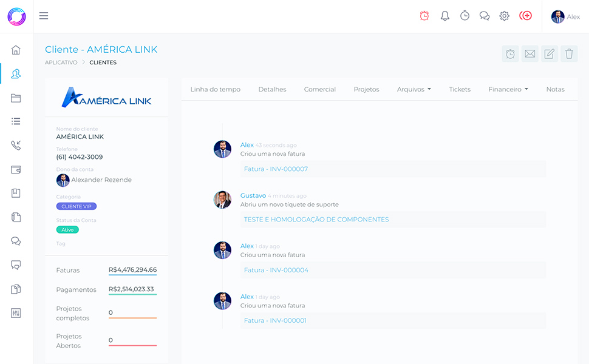Viewport: 589px width, 364px height.
Task: Click the Faturas total R$4,476,294.66
Action: (132, 269)
